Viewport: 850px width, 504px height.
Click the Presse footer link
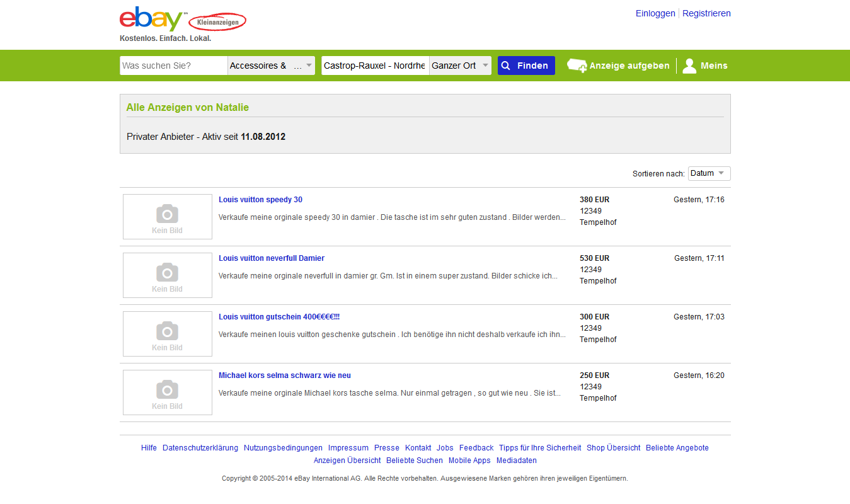point(387,448)
